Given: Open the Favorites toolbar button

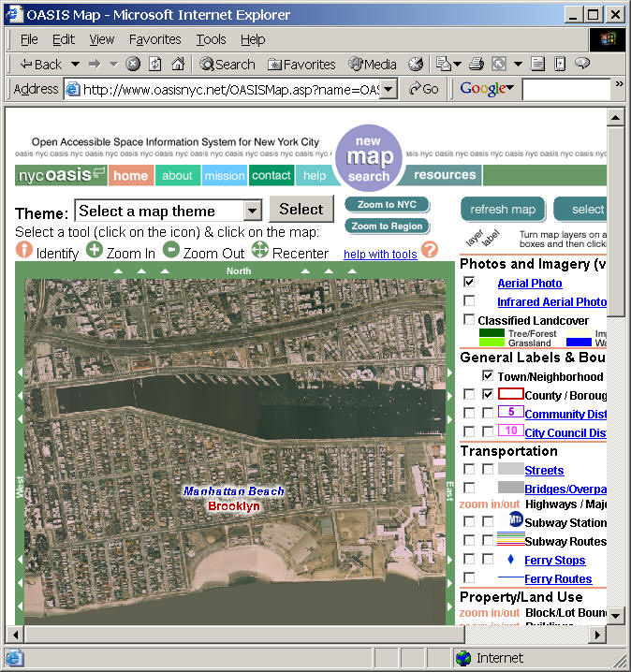Looking at the screenshot, I should pos(301,65).
